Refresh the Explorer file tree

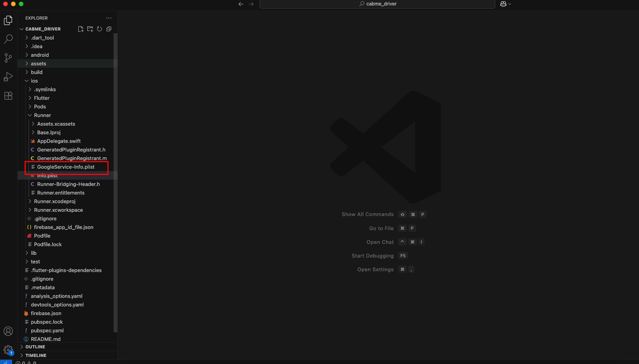99,29
